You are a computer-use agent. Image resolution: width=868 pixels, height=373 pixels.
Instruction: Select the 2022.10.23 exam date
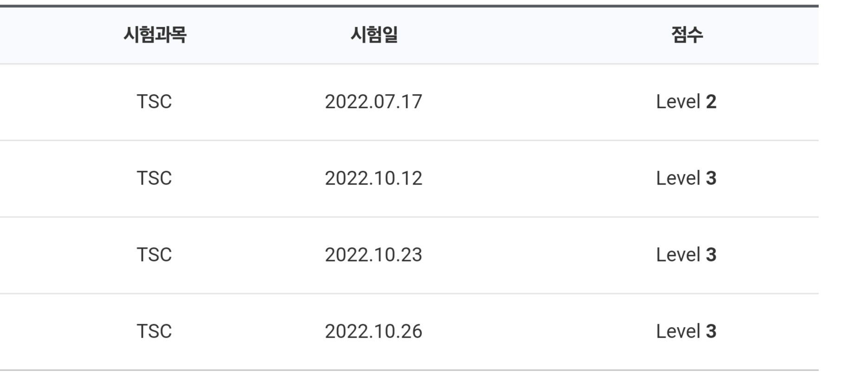[374, 255]
